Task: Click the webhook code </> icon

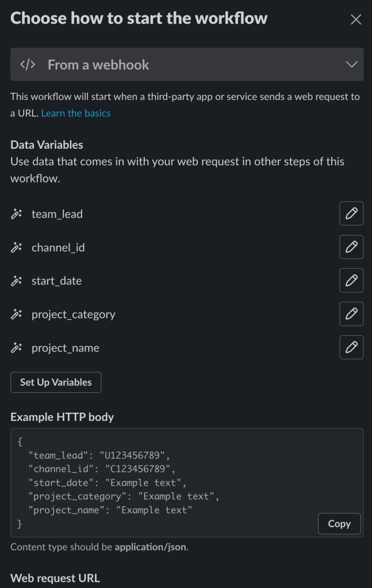Action: tap(28, 64)
